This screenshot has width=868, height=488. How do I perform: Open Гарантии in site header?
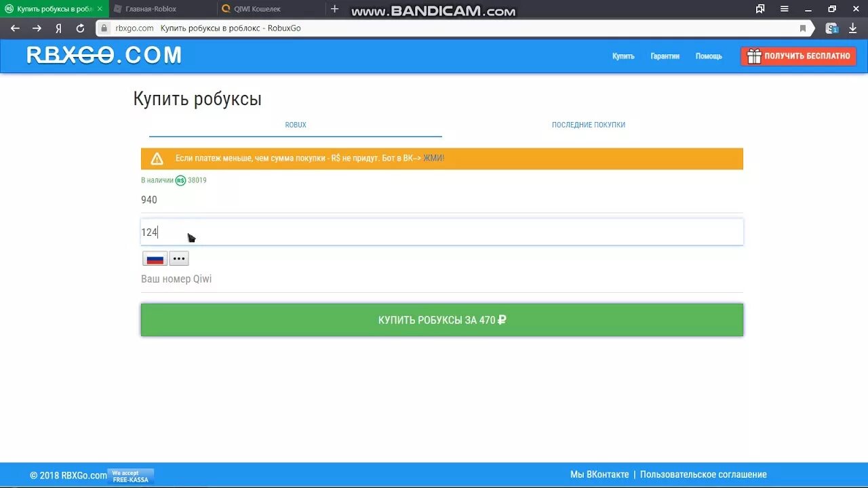coord(665,56)
